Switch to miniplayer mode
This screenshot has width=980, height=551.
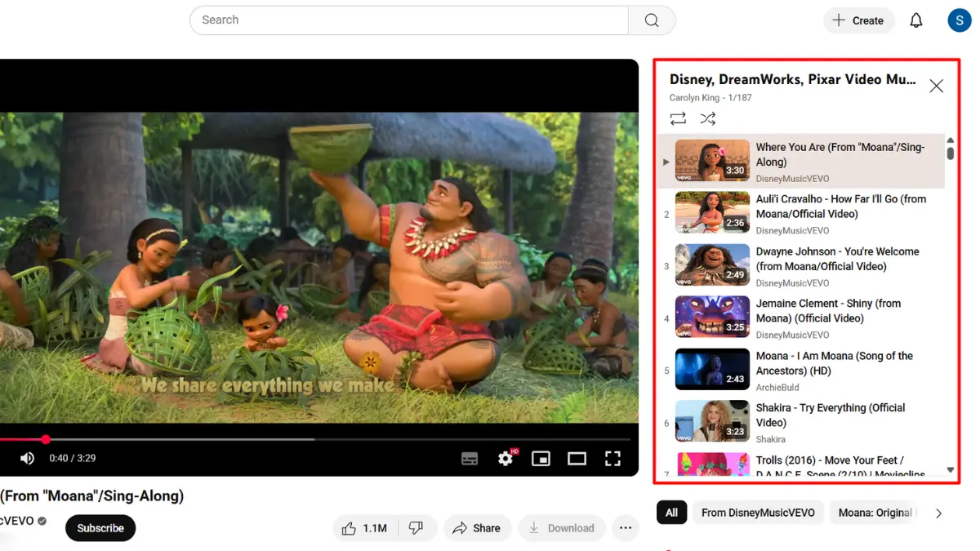[x=541, y=459]
